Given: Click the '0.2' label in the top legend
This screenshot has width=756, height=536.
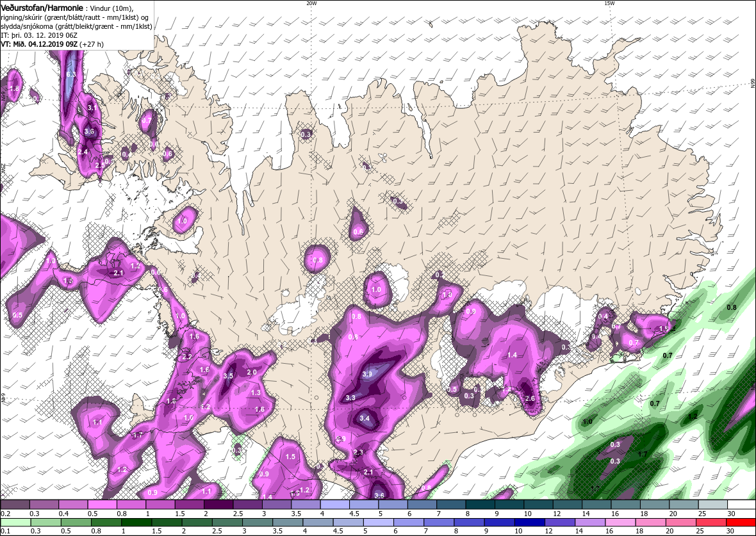Looking at the screenshot, I should point(6,514).
